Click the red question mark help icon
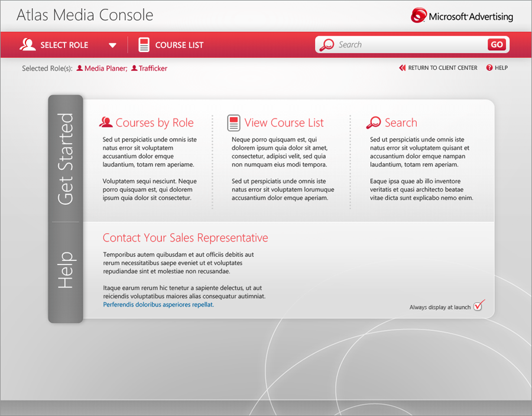The height and width of the screenshot is (416, 532). (489, 67)
